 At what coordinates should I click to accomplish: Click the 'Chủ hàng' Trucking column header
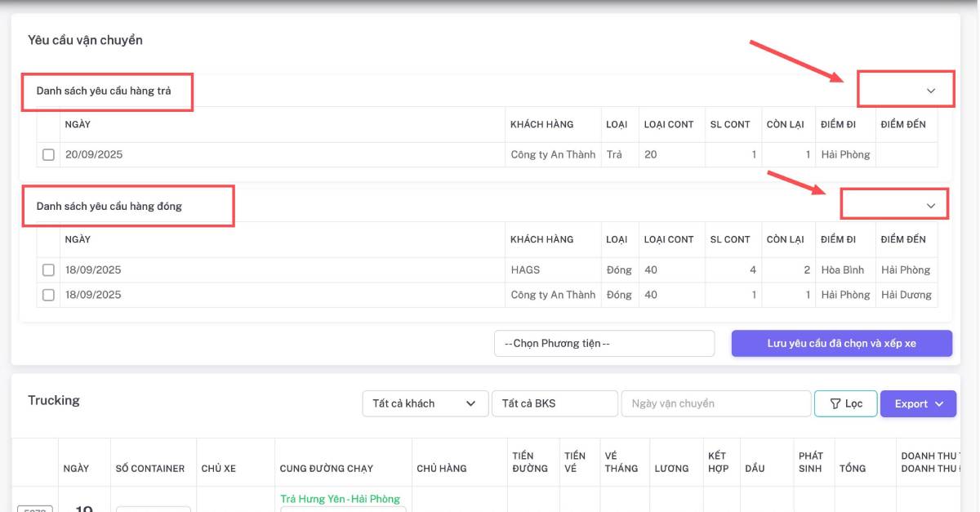(x=441, y=468)
